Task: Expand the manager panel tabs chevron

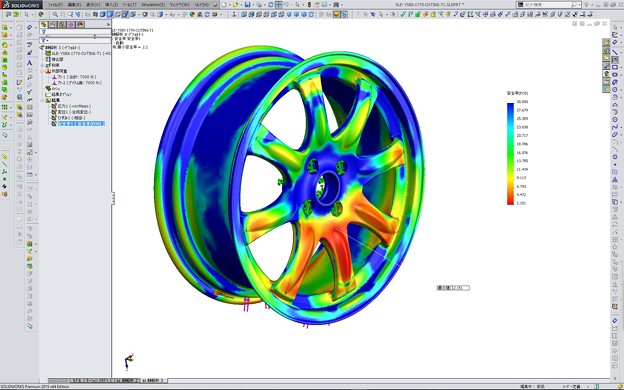Action: point(108,24)
